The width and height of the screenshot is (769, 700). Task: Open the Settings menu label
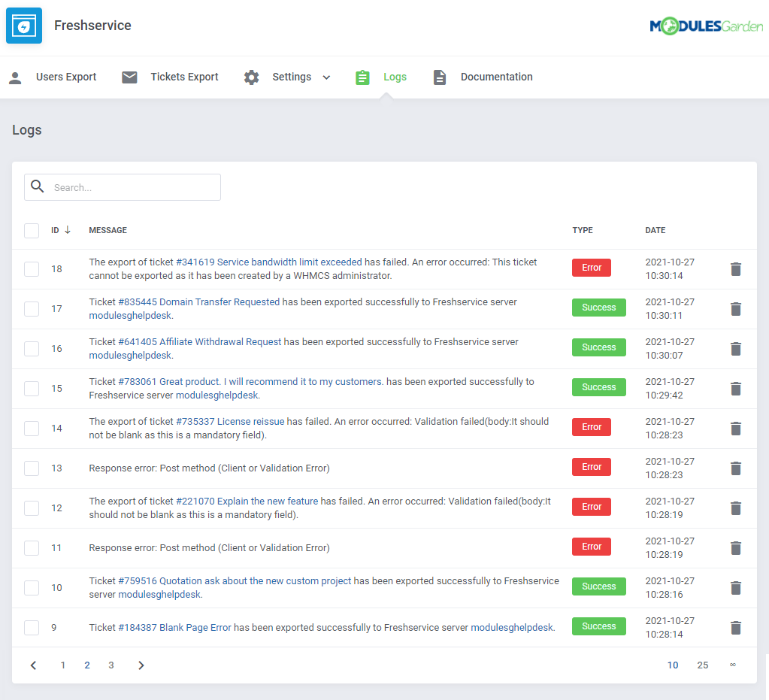coord(292,77)
